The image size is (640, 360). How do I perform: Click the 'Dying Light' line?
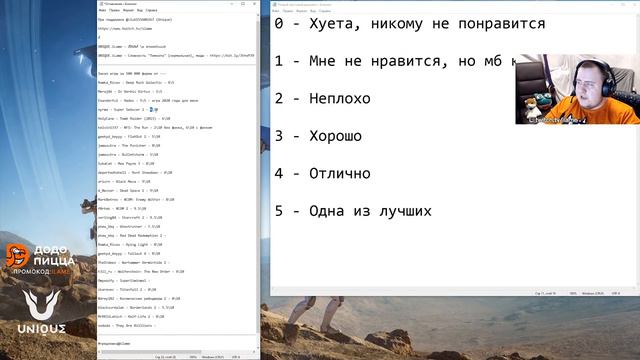coord(130,244)
